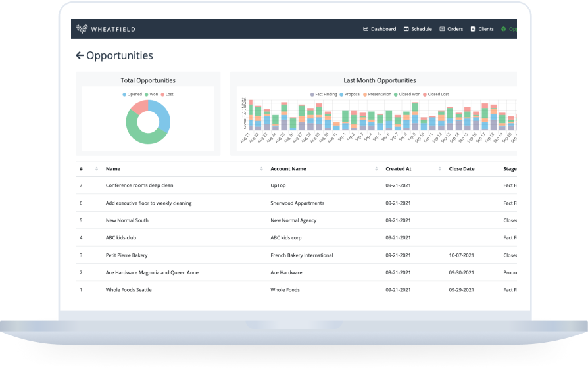588x371 pixels.
Task: Click close date 09-30-2021
Action: [462, 273]
